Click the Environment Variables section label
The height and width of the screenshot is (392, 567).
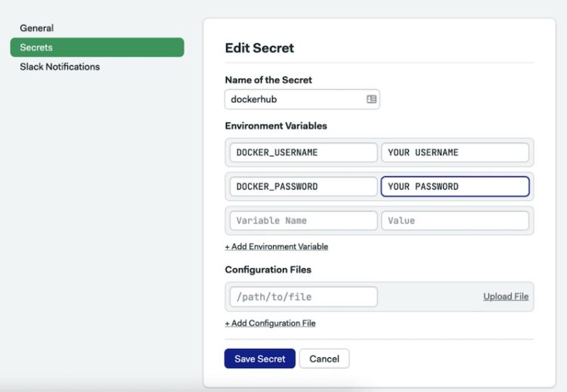(x=276, y=125)
